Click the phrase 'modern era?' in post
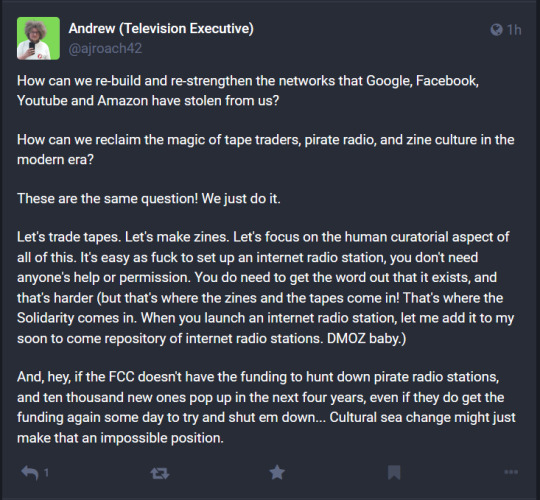 tap(55, 159)
